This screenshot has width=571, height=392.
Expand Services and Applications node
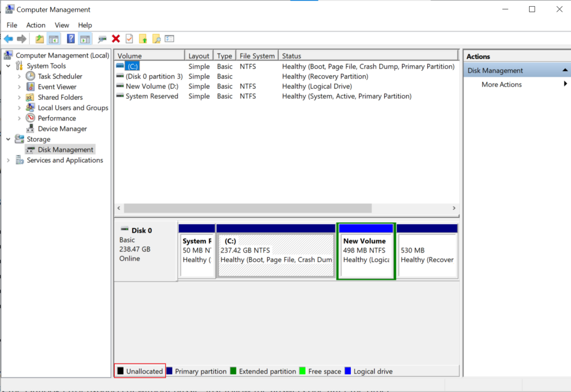click(9, 160)
